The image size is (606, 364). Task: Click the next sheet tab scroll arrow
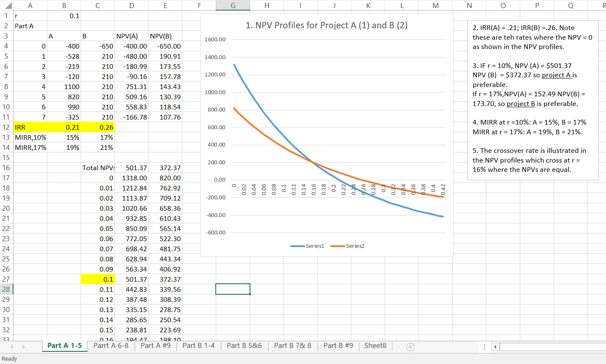(x=24, y=347)
